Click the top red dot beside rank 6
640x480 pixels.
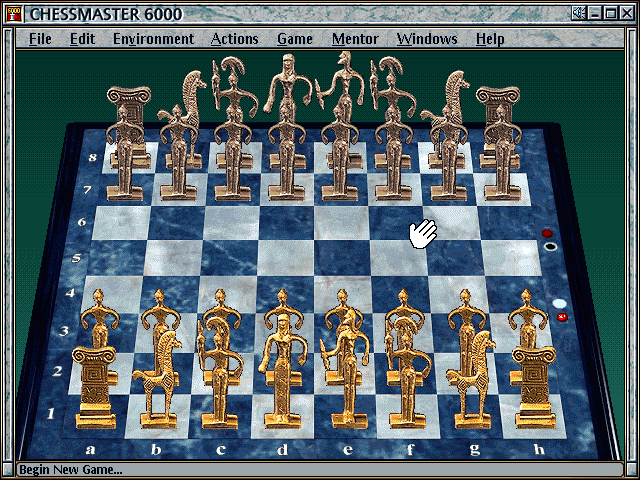pyautogui.click(x=547, y=233)
